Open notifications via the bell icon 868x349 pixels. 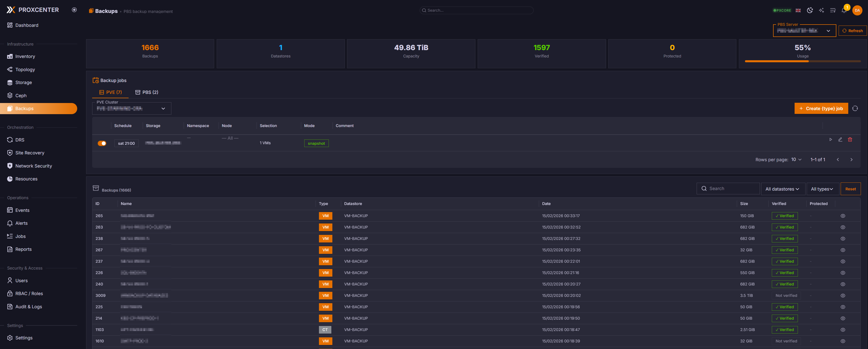click(x=844, y=10)
